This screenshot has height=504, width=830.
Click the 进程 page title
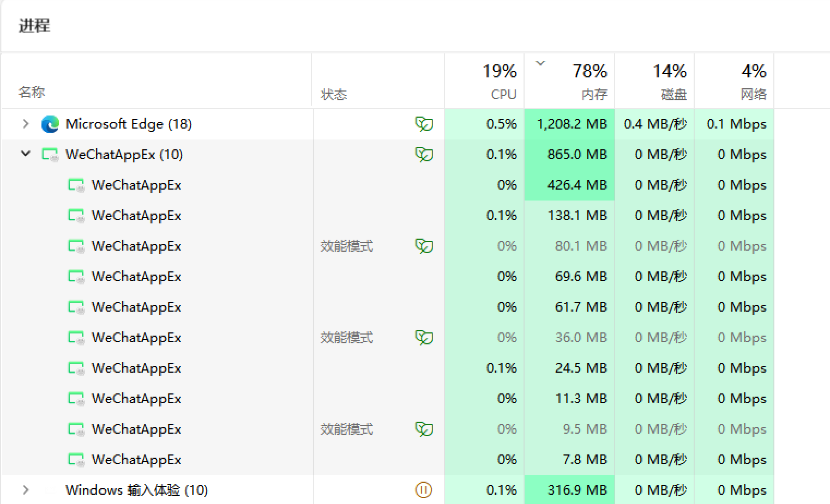point(34,26)
